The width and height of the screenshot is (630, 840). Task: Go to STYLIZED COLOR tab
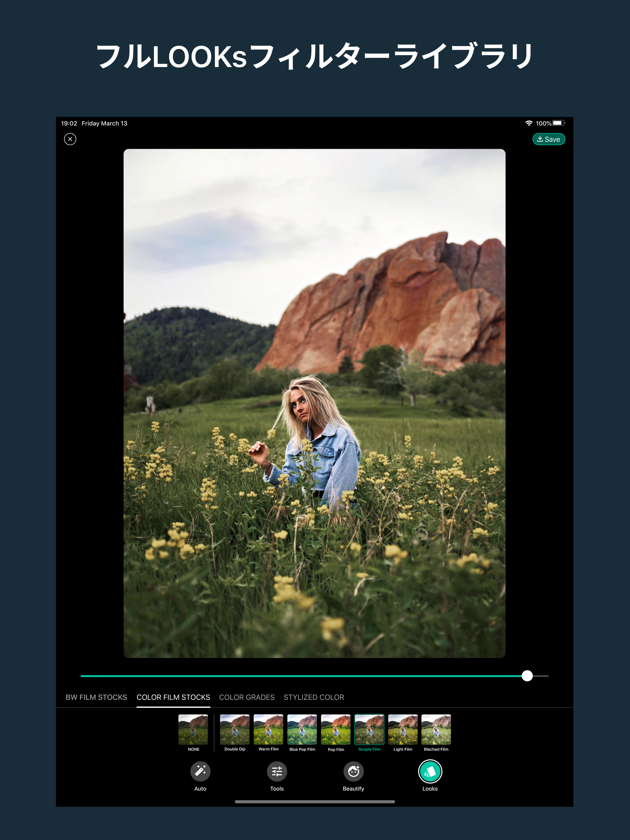[x=314, y=697]
